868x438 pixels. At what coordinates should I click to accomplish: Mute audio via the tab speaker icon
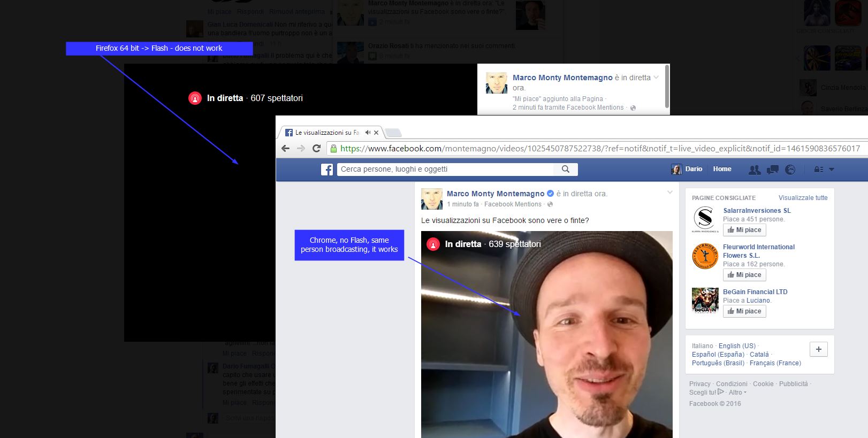[x=368, y=132]
